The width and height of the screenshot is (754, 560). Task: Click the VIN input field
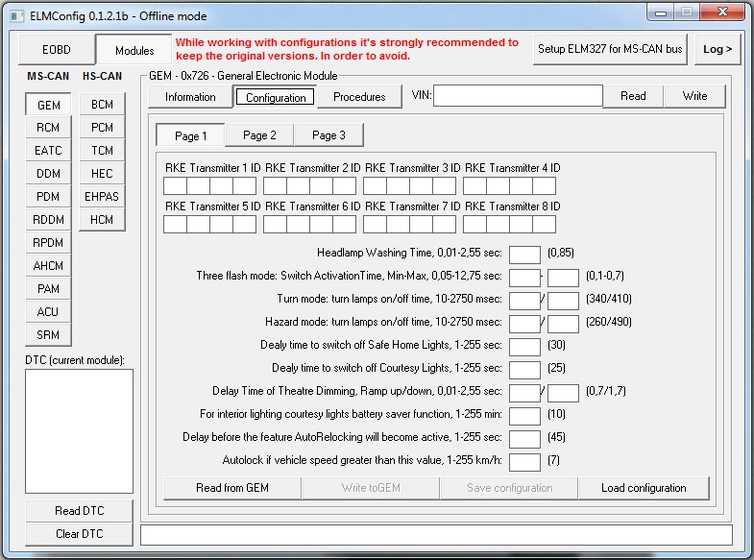pyautogui.click(x=518, y=96)
